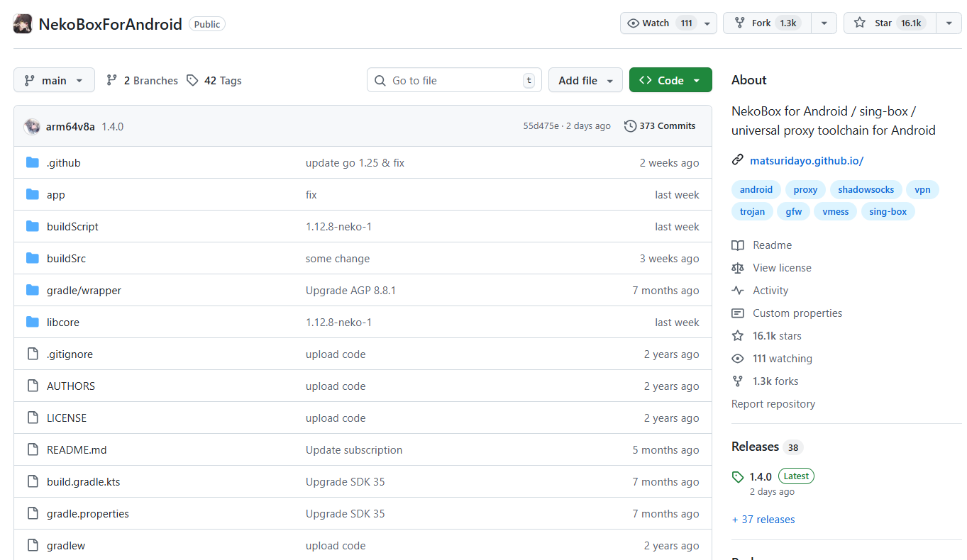Open the build.gradle.kts file
Image resolution: width=967 pixels, height=560 pixels.
(x=84, y=481)
